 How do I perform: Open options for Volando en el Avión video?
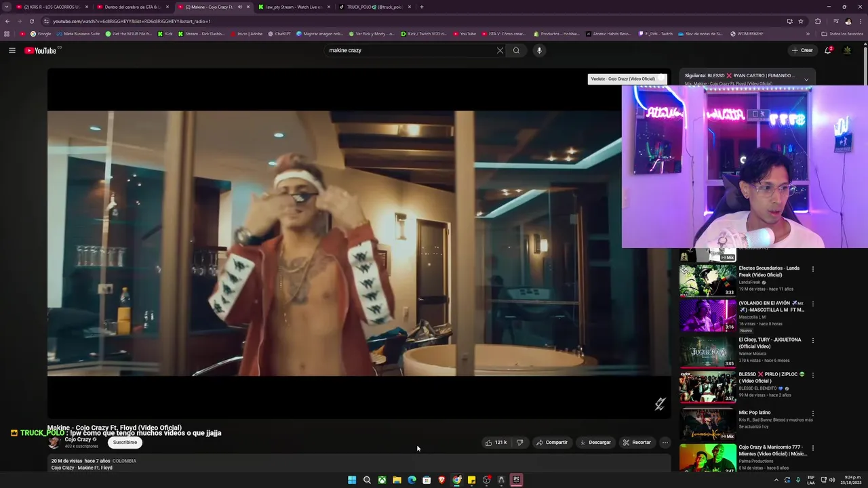pyautogui.click(x=812, y=304)
